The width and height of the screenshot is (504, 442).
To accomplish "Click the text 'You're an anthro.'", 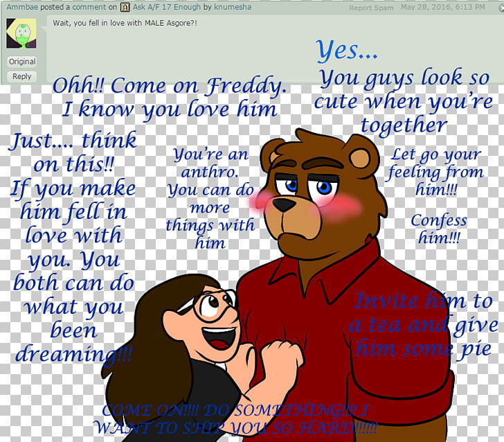I will tap(210, 163).
